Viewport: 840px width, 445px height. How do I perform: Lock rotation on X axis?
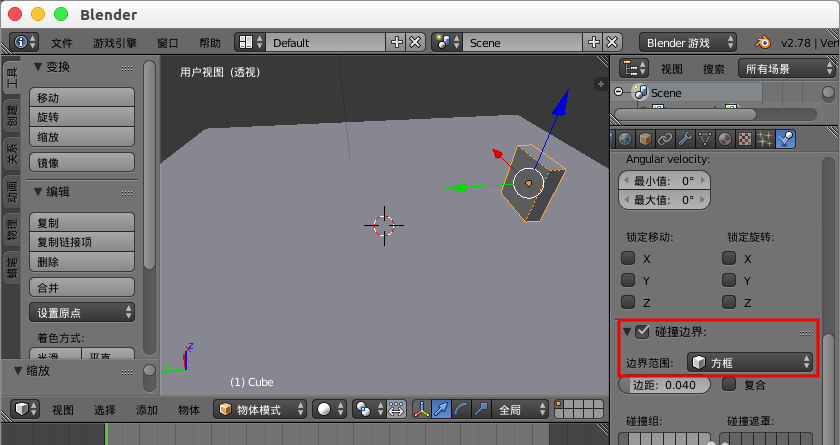729,258
